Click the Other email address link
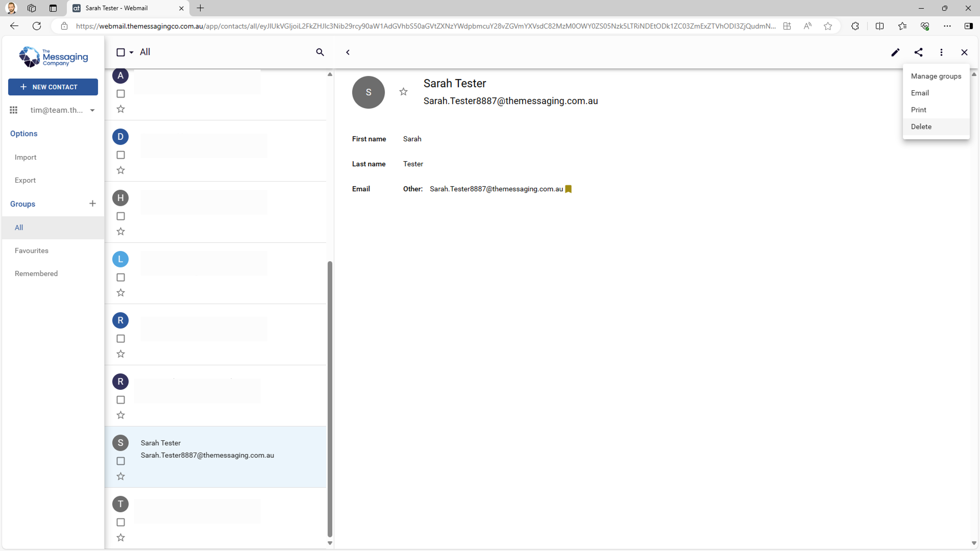Viewport: 980px width, 551px height. (x=496, y=189)
